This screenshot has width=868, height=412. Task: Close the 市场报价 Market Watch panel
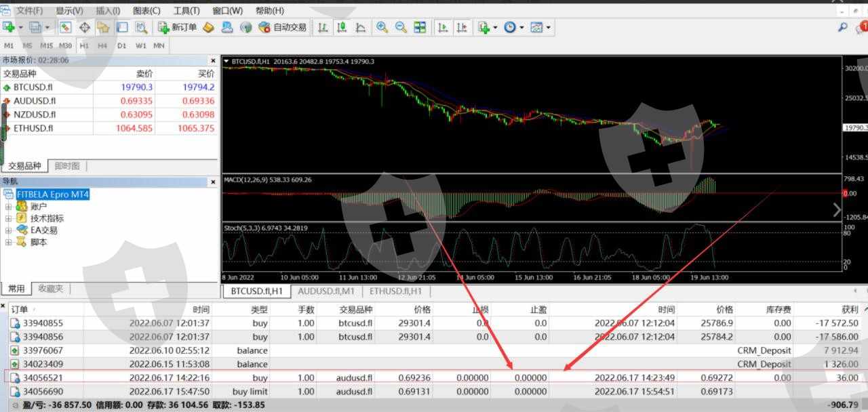(213, 60)
